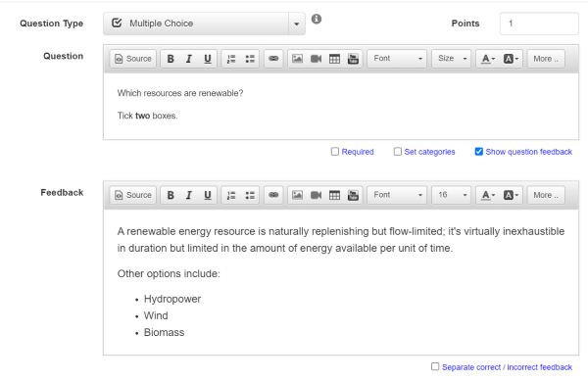Open the 16 size dropdown in Feedback editor

pos(452,195)
